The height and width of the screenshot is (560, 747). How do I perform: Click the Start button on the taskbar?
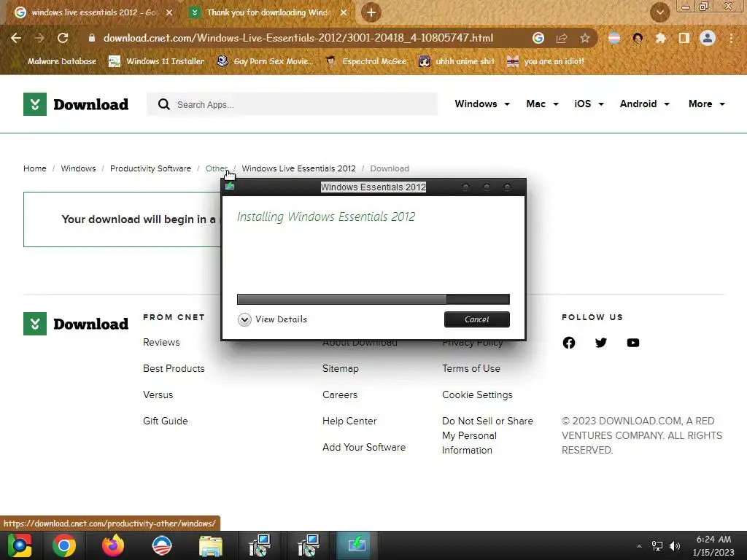(19, 545)
